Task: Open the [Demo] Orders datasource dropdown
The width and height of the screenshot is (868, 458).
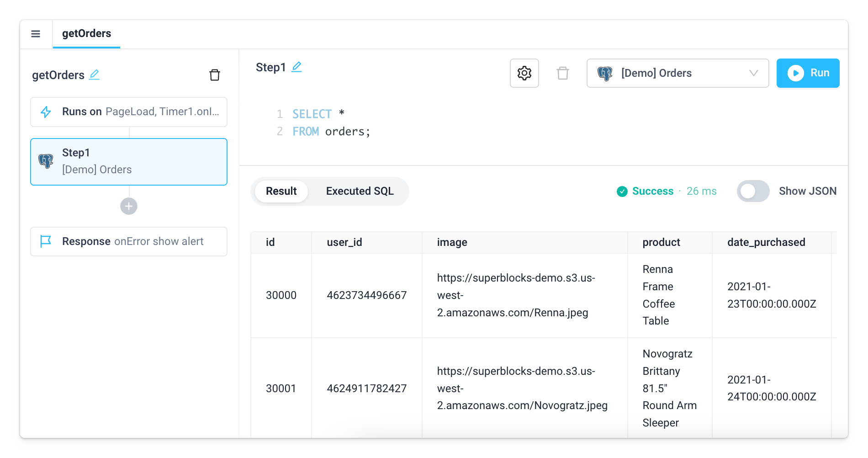Action: pyautogui.click(x=677, y=73)
